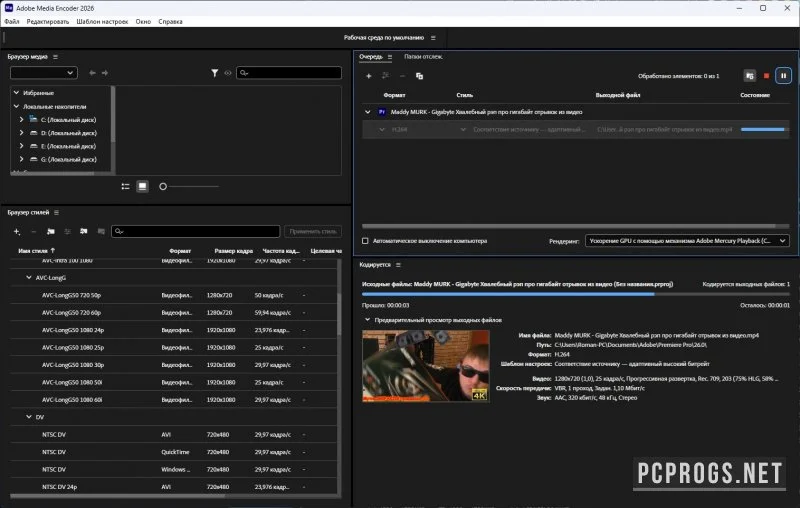This screenshot has height=508, width=800.
Task: Open the Редактировать menu
Action: 47,21
